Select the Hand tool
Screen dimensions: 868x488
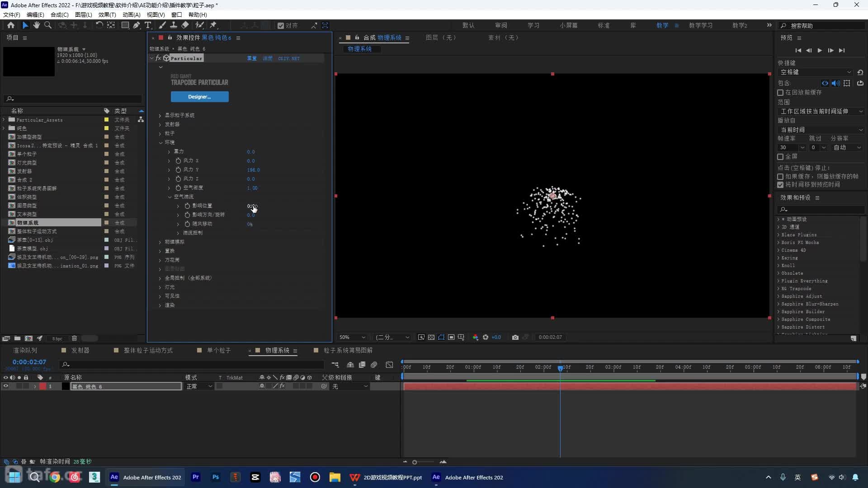click(37, 25)
